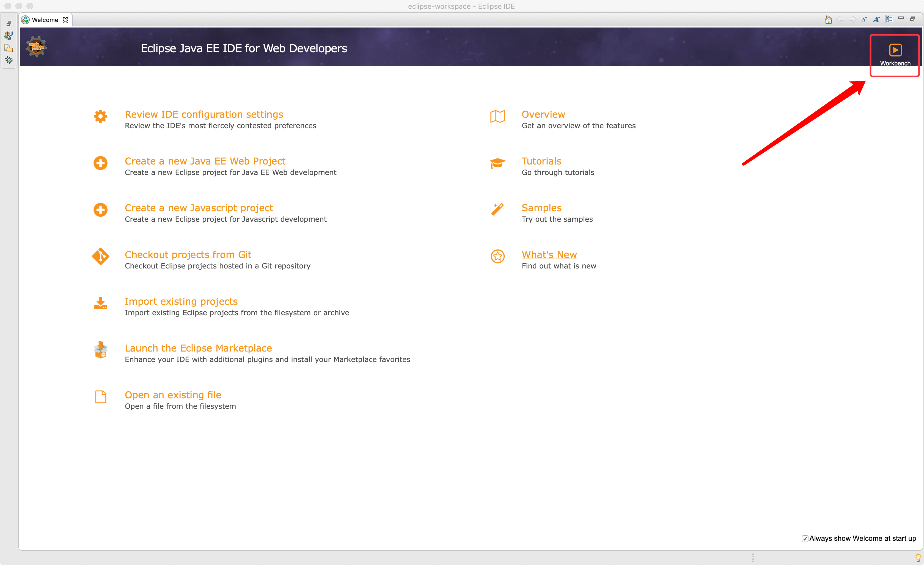Screen dimensions: 924x565
Task: Click text 'Go through tutorials'
Action: coord(558,172)
